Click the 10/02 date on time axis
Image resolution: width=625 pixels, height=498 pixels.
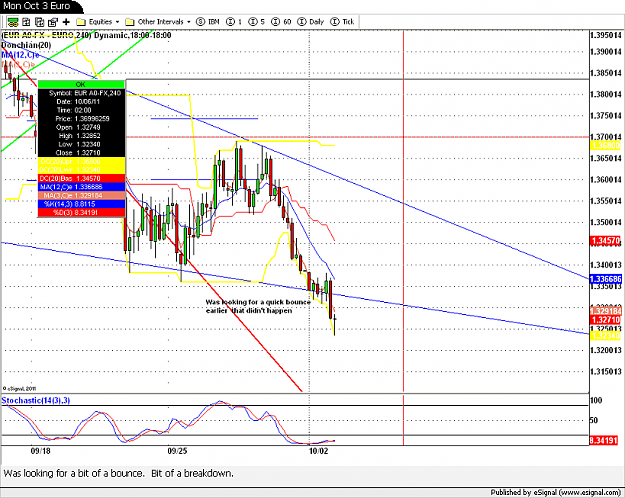(x=318, y=451)
